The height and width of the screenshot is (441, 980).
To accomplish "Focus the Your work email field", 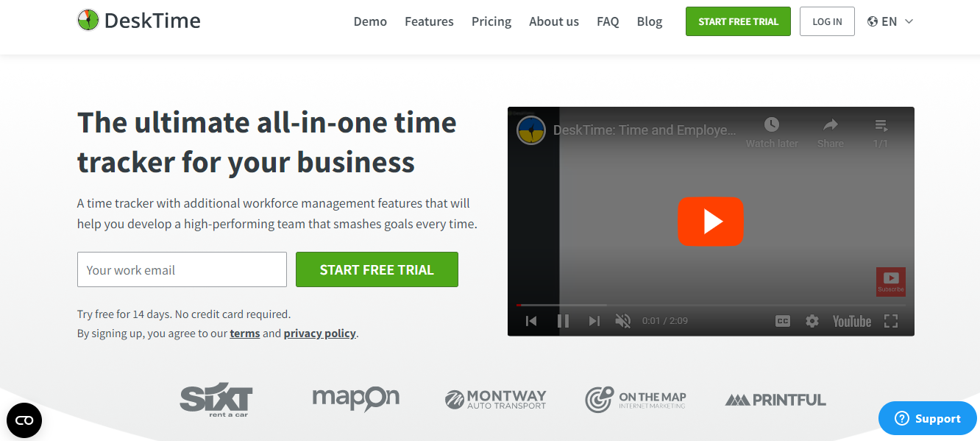I will coord(182,269).
